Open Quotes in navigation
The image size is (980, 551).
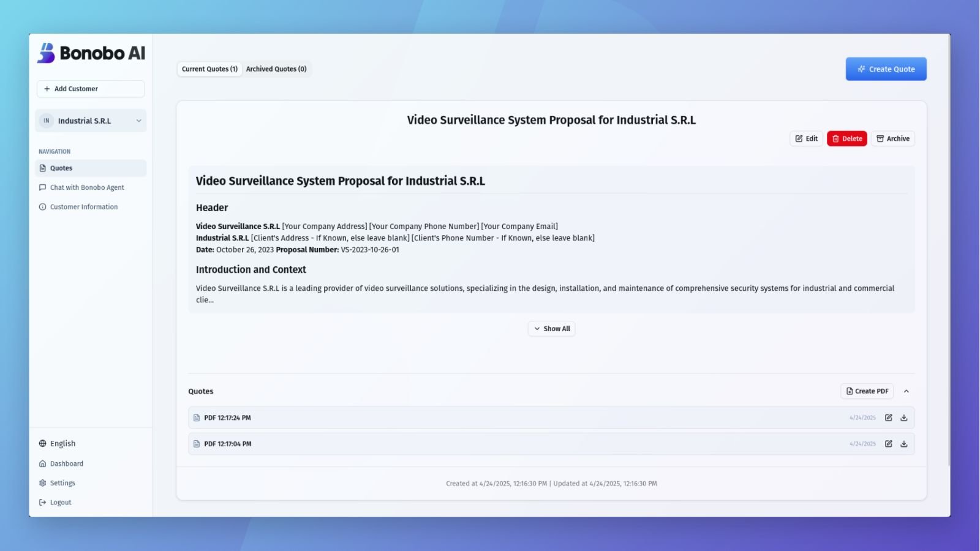tap(91, 168)
